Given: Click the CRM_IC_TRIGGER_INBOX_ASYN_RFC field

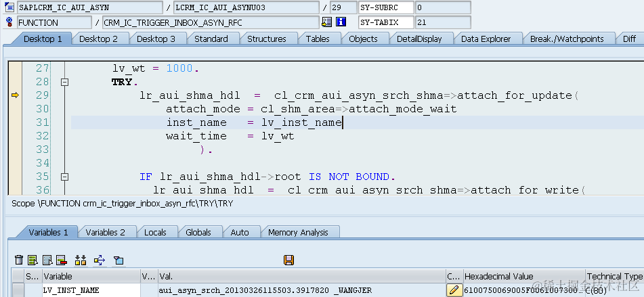Looking at the screenshot, I should pos(211,22).
